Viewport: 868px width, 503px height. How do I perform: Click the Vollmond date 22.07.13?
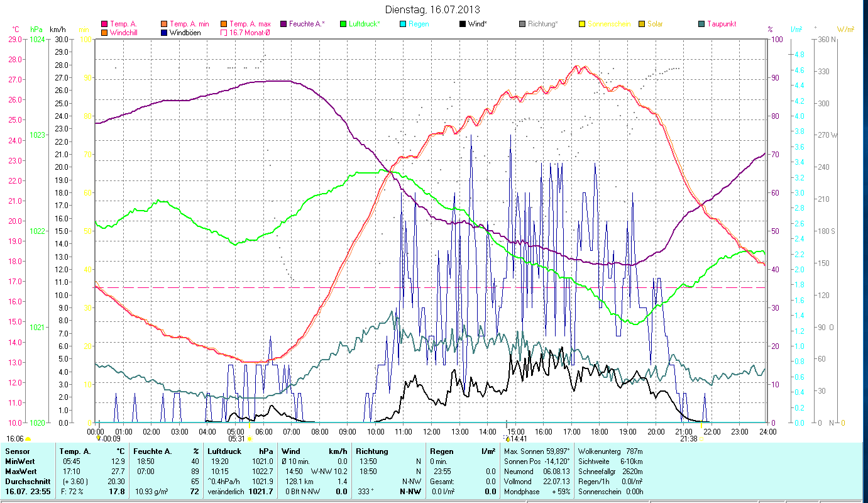pos(556,482)
